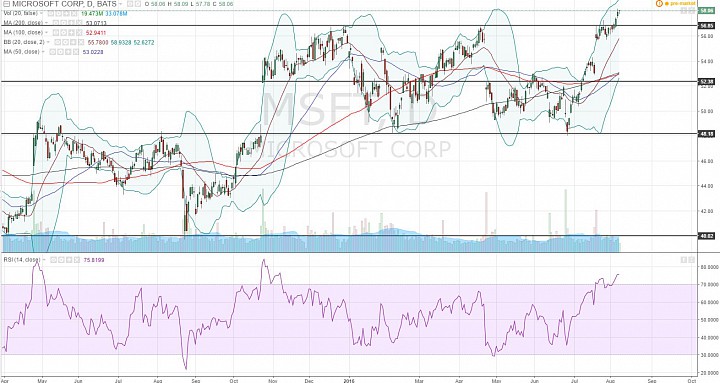Image resolution: width=720 pixels, height=383 pixels.
Task: Open Vol indicator format settings icon
Action: (x=58, y=14)
